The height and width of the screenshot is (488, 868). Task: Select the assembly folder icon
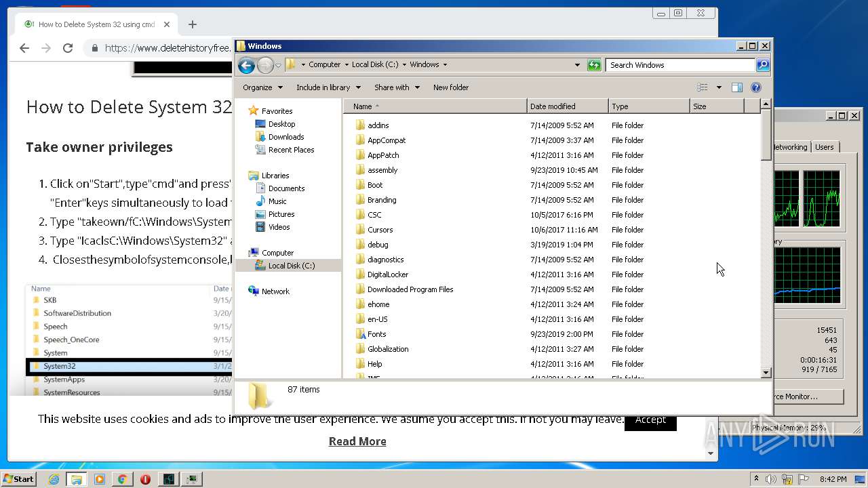click(x=360, y=170)
